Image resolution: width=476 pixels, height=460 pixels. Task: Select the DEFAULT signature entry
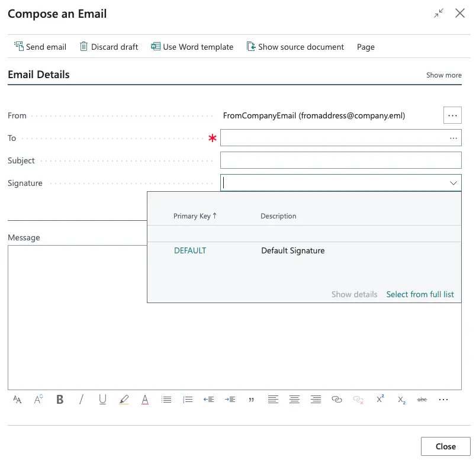coord(190,250)
